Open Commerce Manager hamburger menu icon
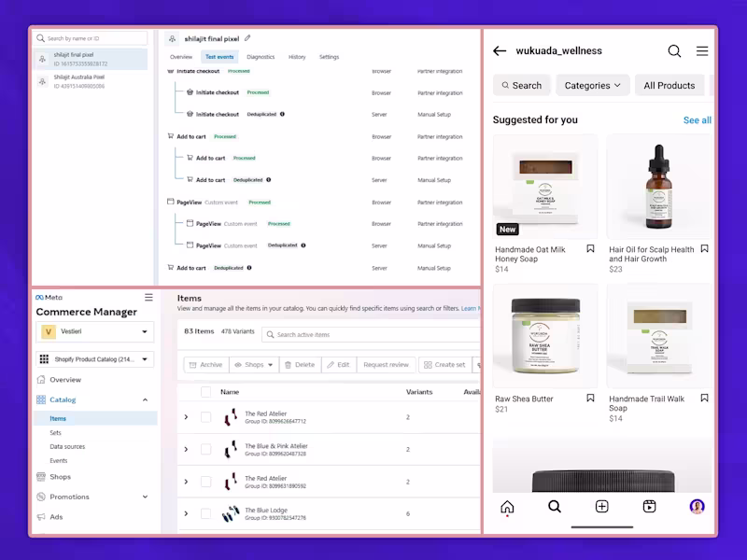Image resolution: width=747 pixels, height=560 pixels. 148,297
